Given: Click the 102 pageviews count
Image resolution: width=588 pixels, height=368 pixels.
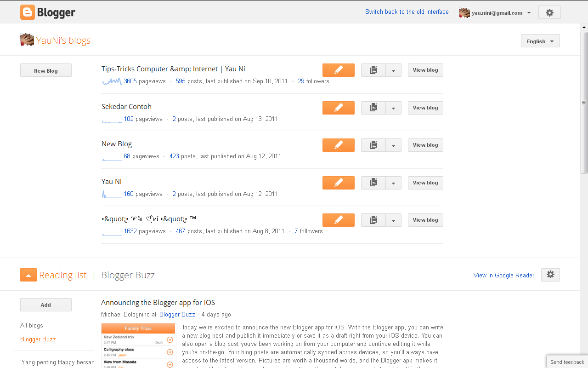Looking at the screenshot, I should [x=129, y=119].
